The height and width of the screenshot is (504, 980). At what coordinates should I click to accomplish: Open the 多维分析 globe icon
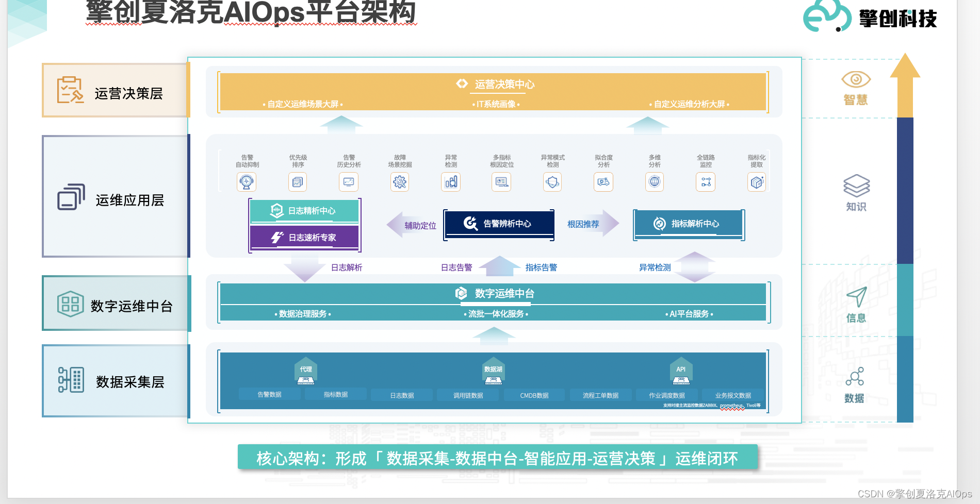pos(655,182)
